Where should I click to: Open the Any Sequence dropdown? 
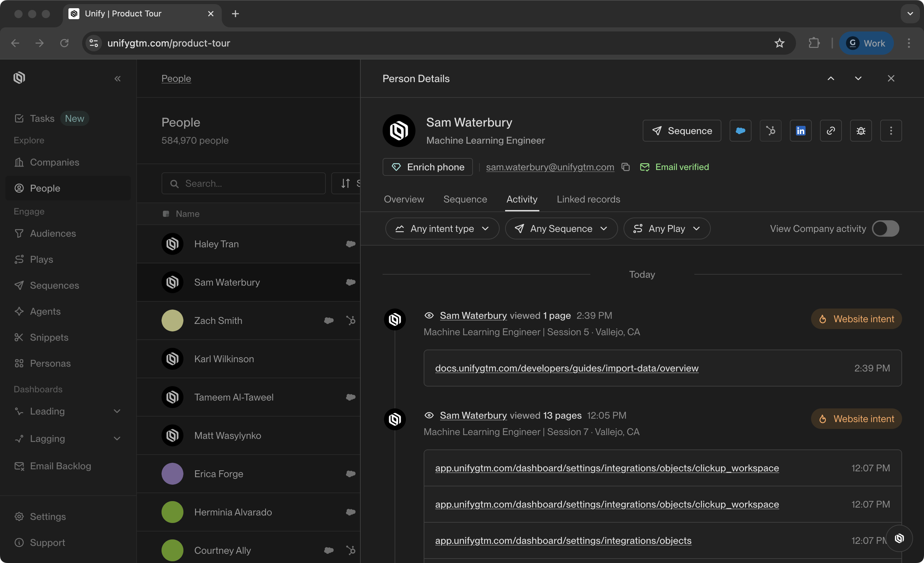[561, 228]
